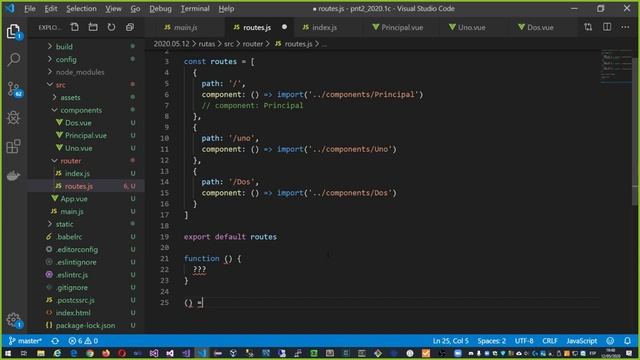The width and height of the screenshot is (640, 360).
Task: Click Ln 25, Col 5 cursor position
Action: coord(451,341)
